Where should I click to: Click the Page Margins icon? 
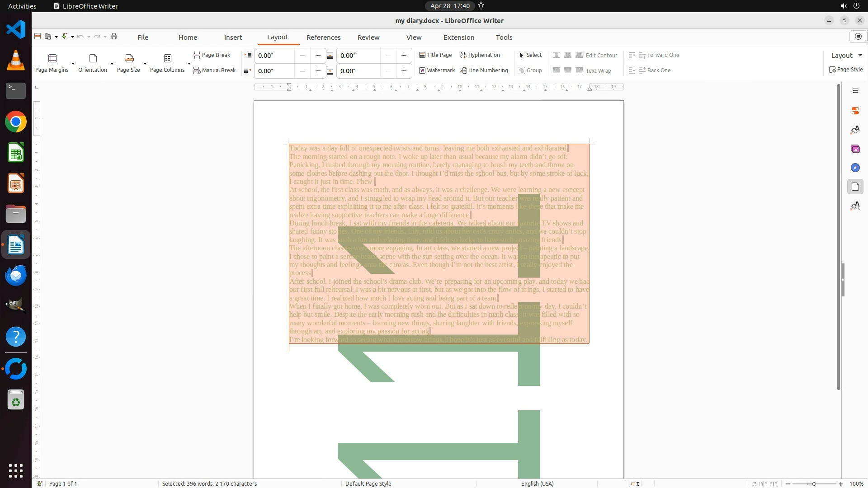tap(52, 58)
